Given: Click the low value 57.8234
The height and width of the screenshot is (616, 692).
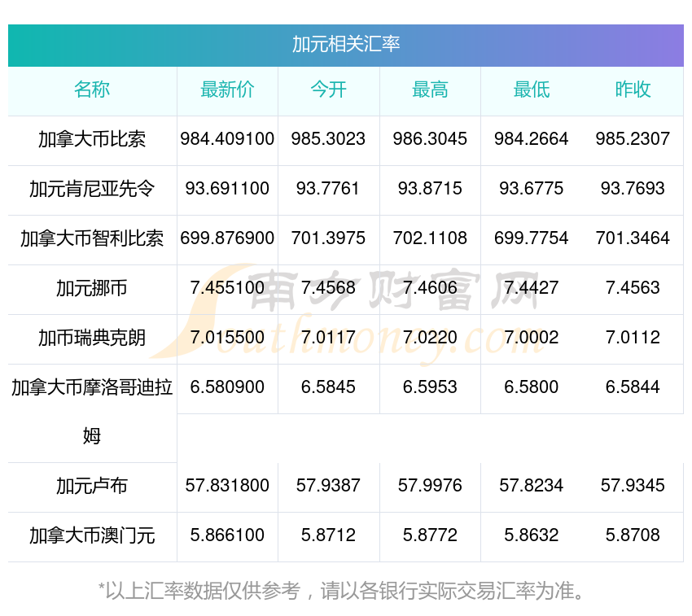Looking at the screenshot, I should pos(532,485).
